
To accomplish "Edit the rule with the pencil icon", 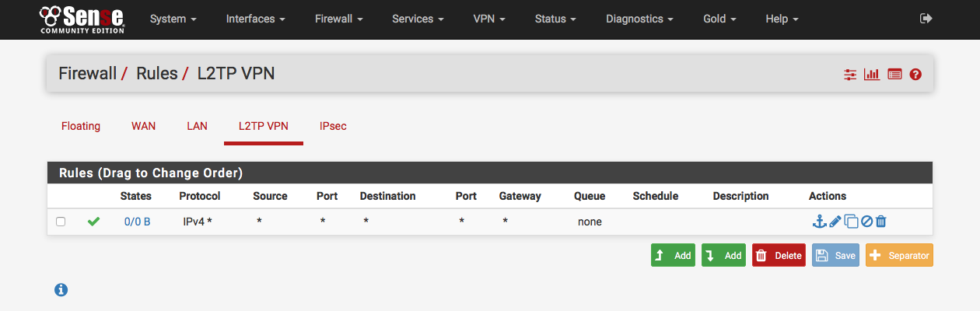I will 835,222.
